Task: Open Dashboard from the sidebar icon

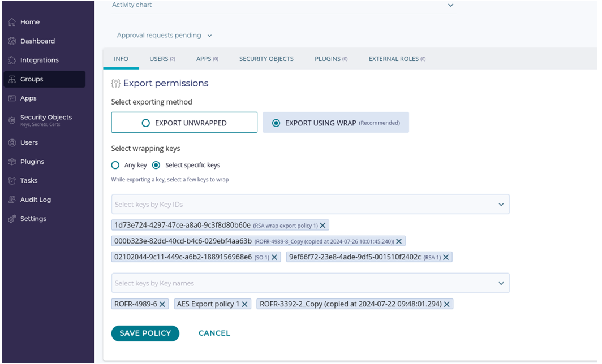Action: pos(12,41)
